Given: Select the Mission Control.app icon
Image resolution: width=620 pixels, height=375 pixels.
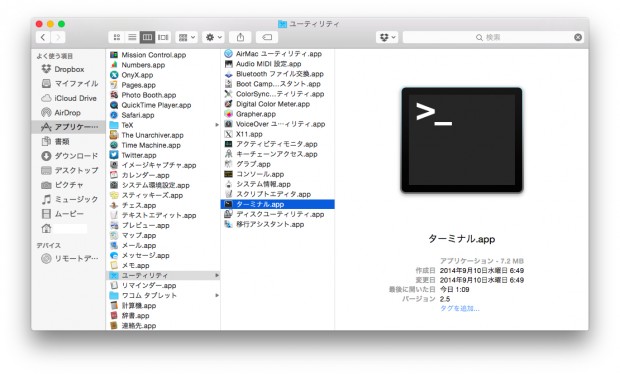Looking at the screenshot, I should click(x=114, y=55).
